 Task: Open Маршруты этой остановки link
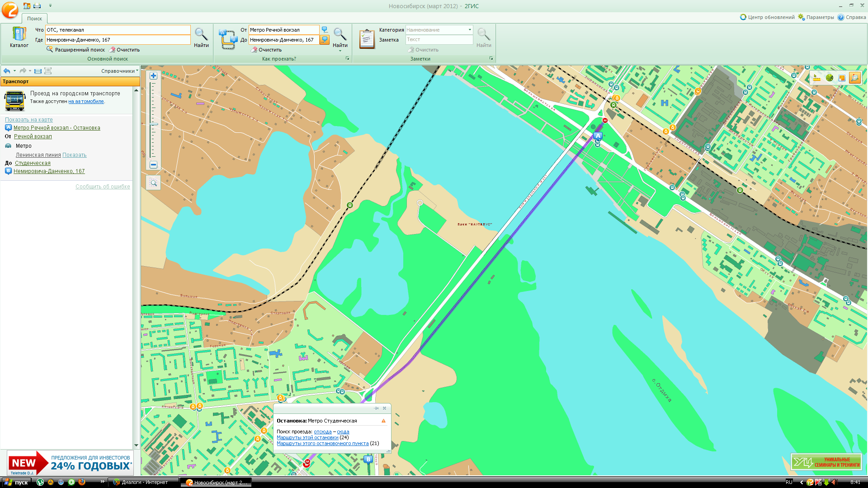[x=307, y=437]
